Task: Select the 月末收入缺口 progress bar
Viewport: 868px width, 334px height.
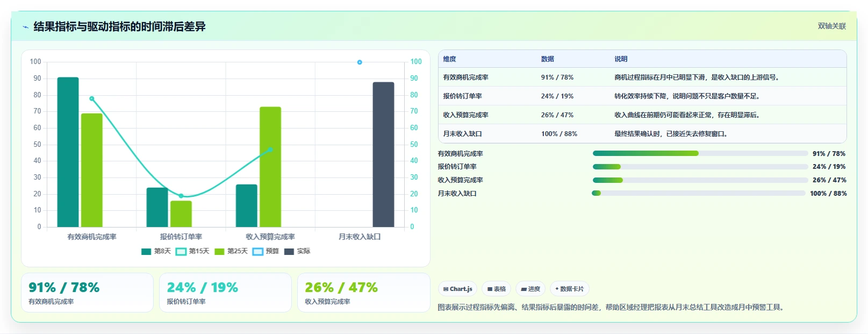Action: (699, 193)
